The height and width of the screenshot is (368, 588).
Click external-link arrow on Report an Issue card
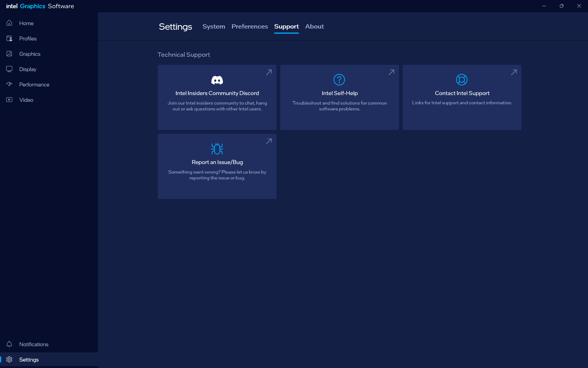269,141
